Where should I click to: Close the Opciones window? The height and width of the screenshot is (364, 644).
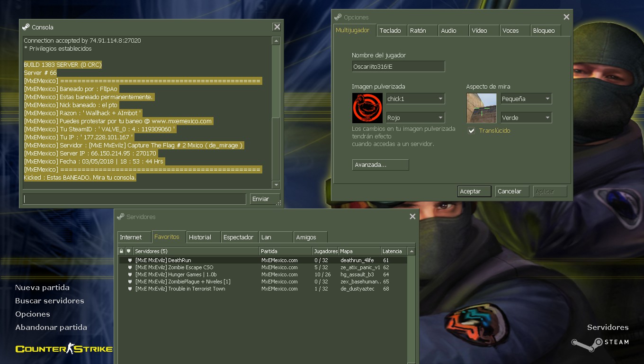[566, 17]
